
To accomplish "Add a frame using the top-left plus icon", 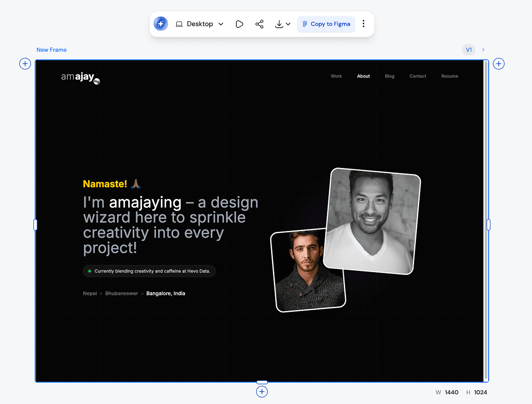I will [x=25, y=64].
